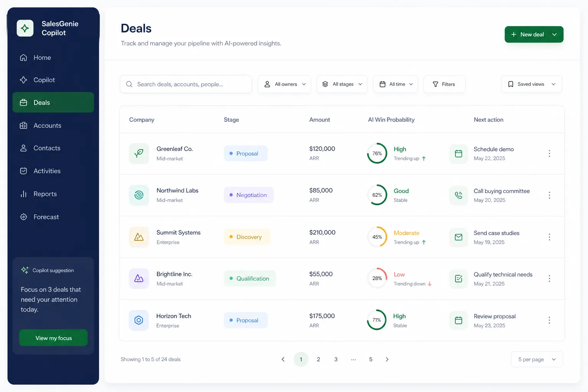Screen dimensions: 588x392
Task: Go to the previous page arrow
Action: tap(283, 359)
